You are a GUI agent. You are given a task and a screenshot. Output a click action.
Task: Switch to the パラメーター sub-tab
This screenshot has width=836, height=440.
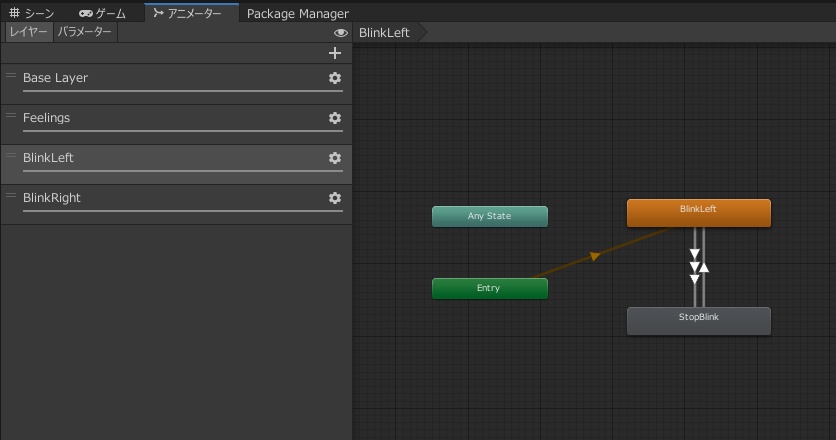pos(85,32)
